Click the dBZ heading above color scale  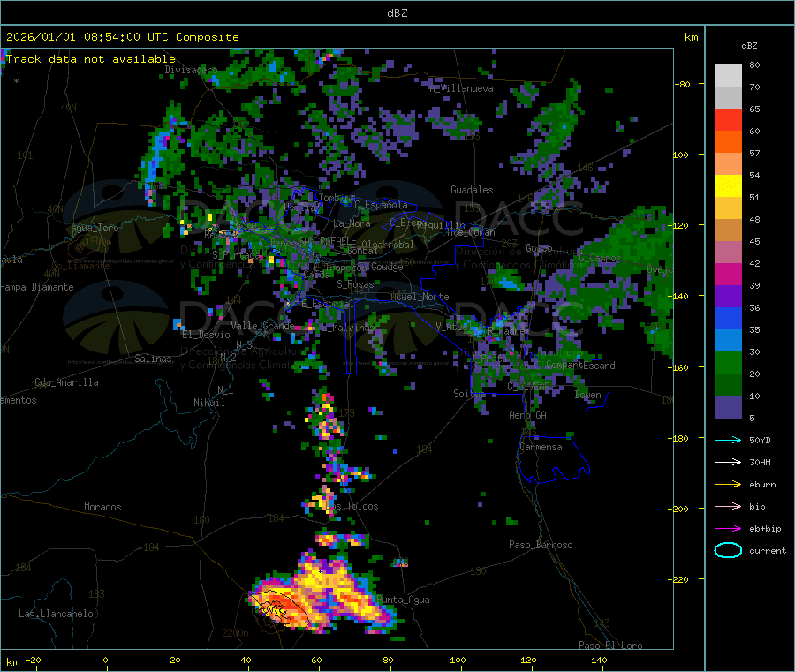click(x=749, y=46)
